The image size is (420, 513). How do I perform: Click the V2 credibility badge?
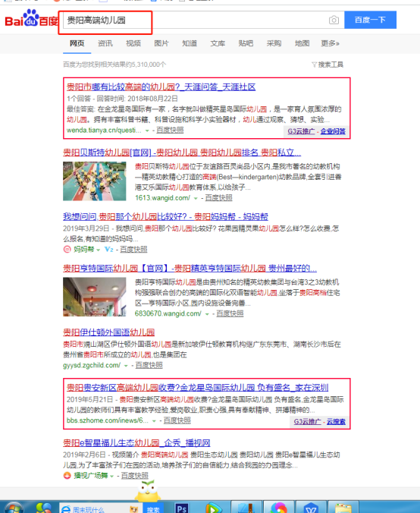point(108,250)
